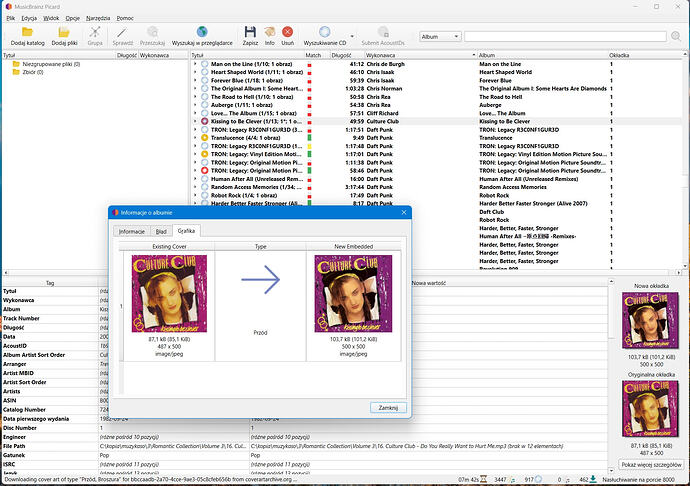This screenshot has width=690, height=486.
Task: Click the magnifier search icon beside search field
Action: [x=676, y=36]
